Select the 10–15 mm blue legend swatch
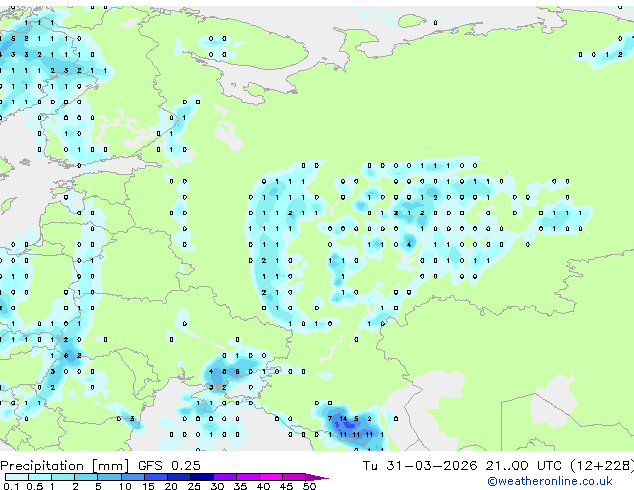Screen dimensions: 634x490 (x=132, y=477)
